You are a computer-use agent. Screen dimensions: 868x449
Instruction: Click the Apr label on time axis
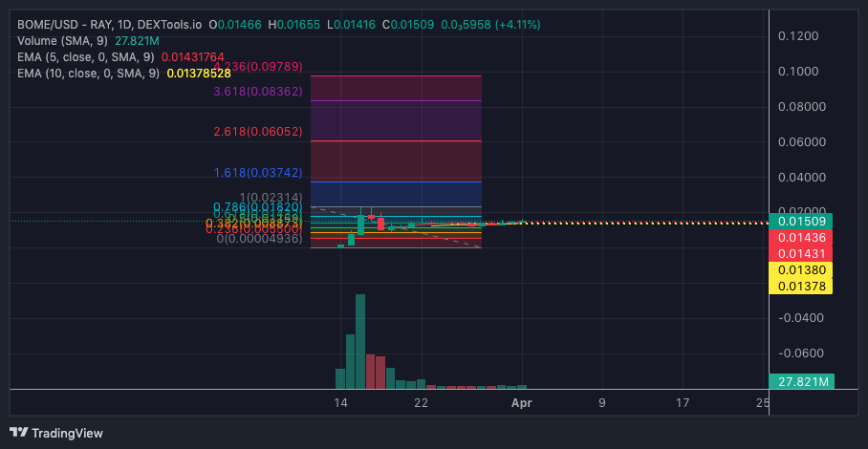[x=521, y=403]
